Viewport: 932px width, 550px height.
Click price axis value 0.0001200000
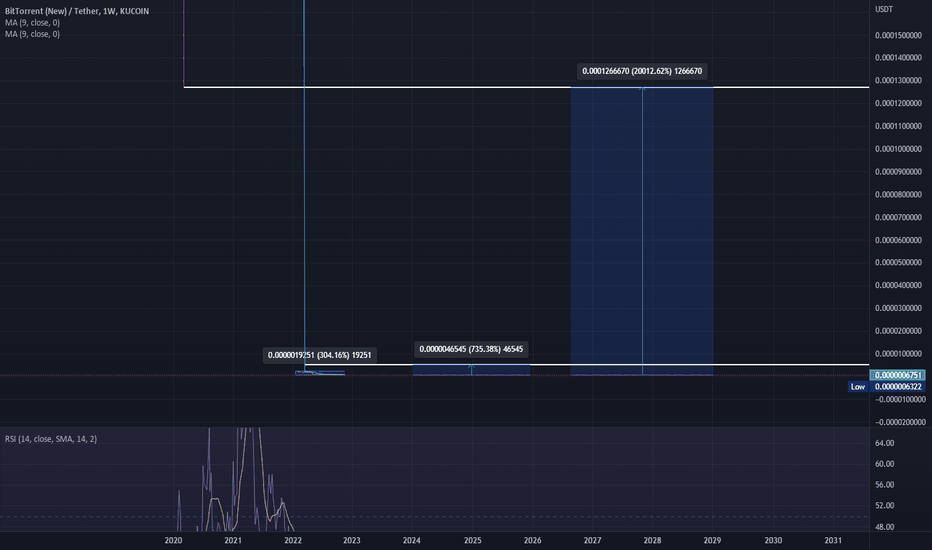click(x=898, y=103)
